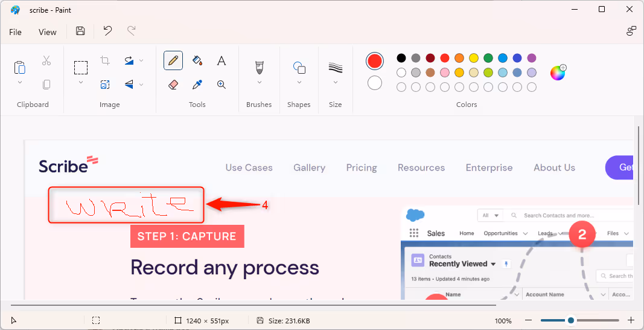Click the Crop icon

(105, 60)
